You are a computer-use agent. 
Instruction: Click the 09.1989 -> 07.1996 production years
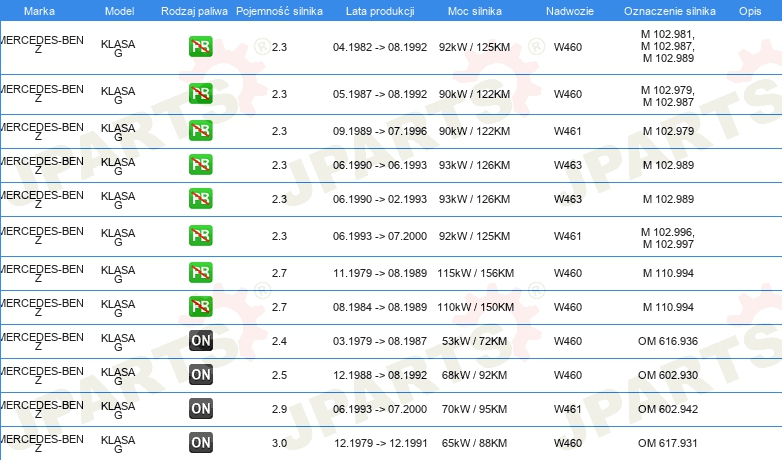coord(380,131)
